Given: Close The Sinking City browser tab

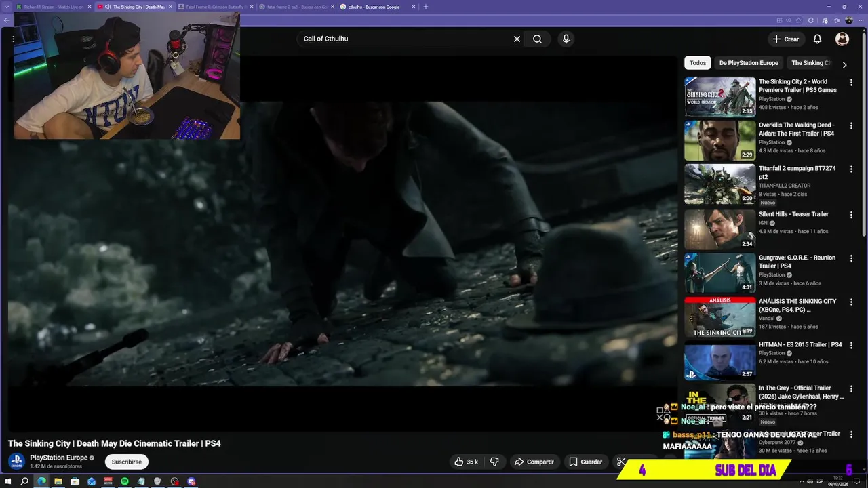Looking at the screenshot, I should tap(170, 7).
